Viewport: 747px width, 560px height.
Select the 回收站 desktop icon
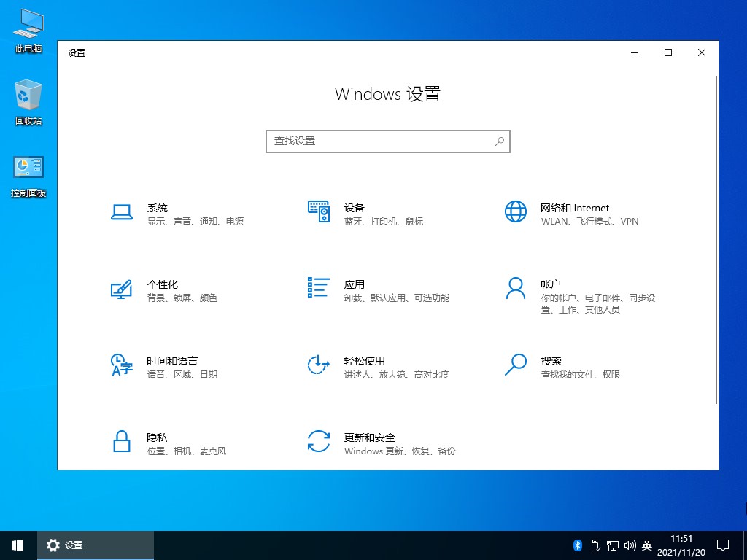tap(28, 103)
